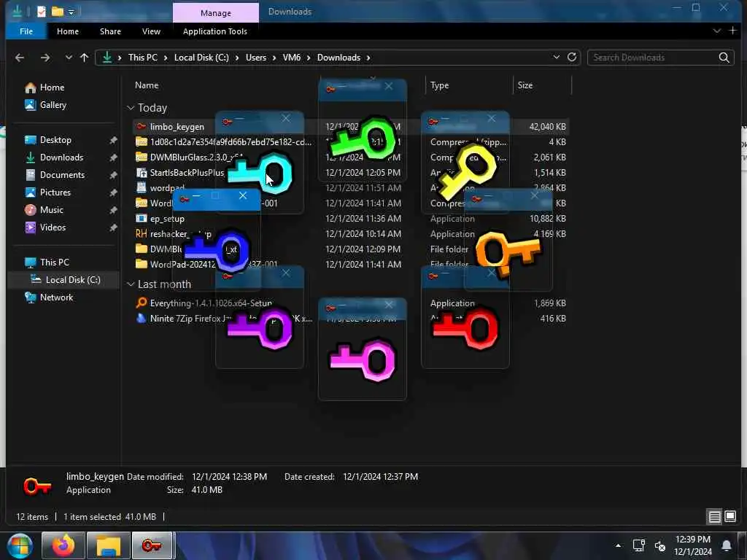The height and width of the screenshot is (560, 747).
Task: Sort by the Size column header
Action: point(525,85)
